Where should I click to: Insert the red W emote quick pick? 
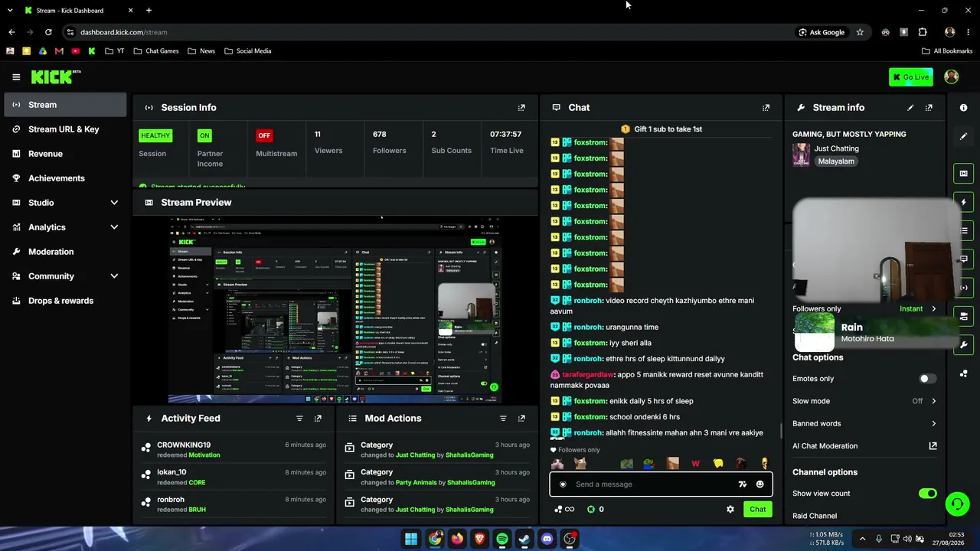coord(695,464)
